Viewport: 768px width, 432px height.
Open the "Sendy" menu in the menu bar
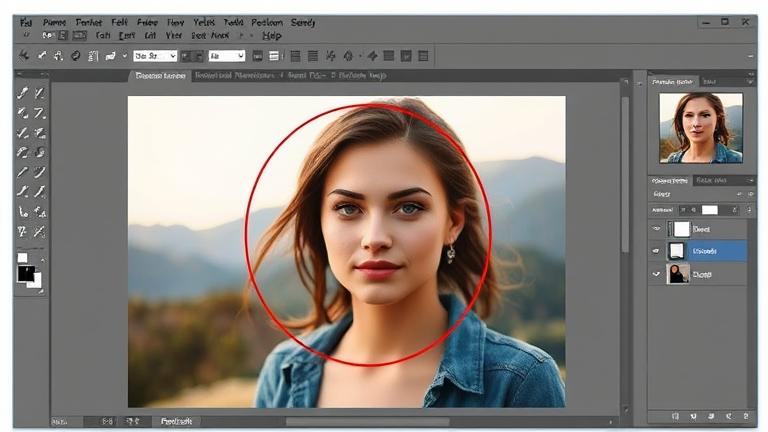[303, 23]
